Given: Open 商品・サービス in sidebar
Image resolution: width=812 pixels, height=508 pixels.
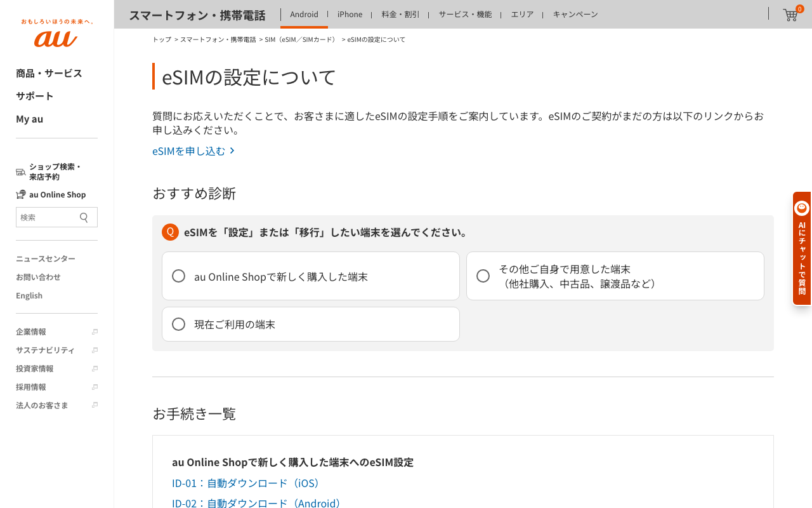Looking at the screenshot, I should (49, 73).
